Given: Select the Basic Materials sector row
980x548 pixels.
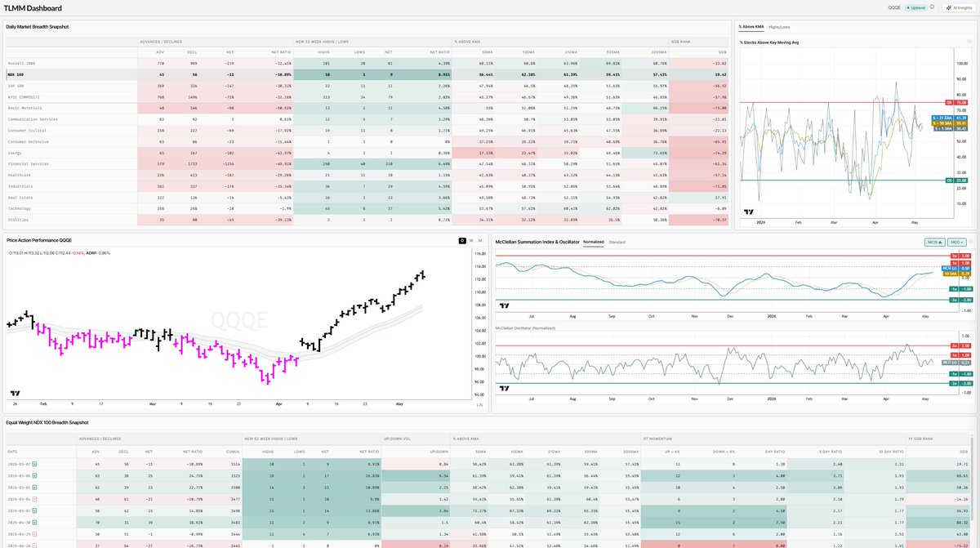Looking at the screenshot, I should pyautogui.click(x=367, y=107).
